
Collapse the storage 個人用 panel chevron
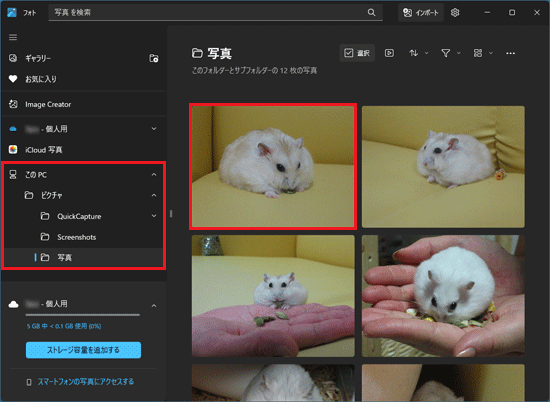(x=154, y=306)
